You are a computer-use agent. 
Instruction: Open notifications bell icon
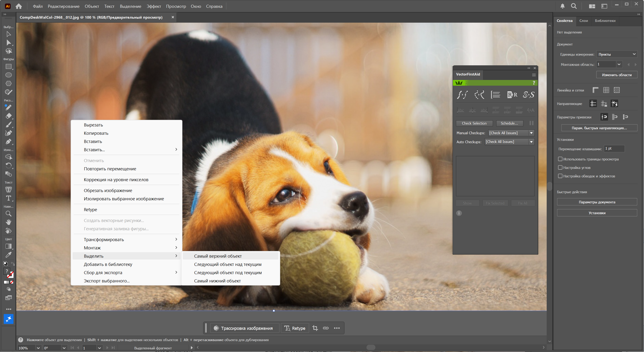(562, 6)
